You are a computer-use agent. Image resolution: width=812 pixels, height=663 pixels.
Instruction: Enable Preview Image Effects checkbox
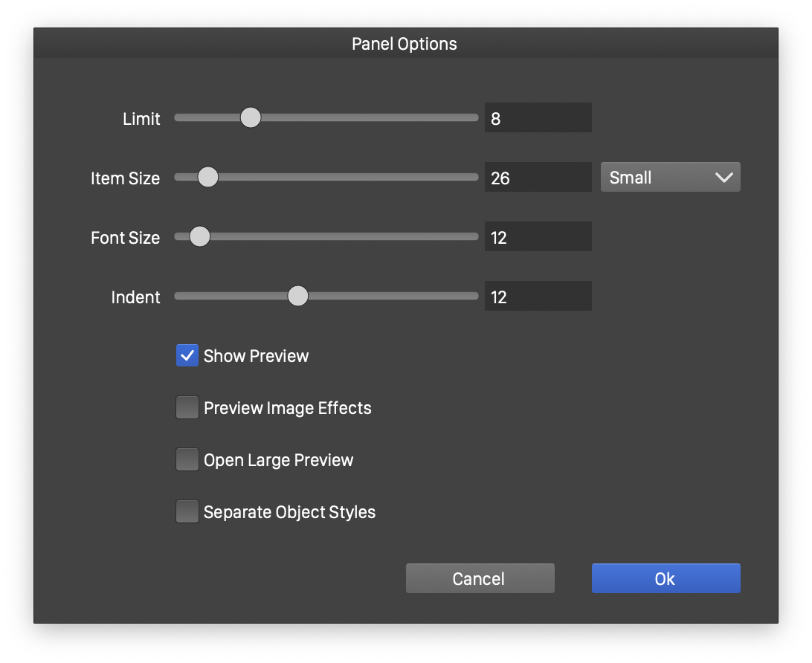[187, 408]
